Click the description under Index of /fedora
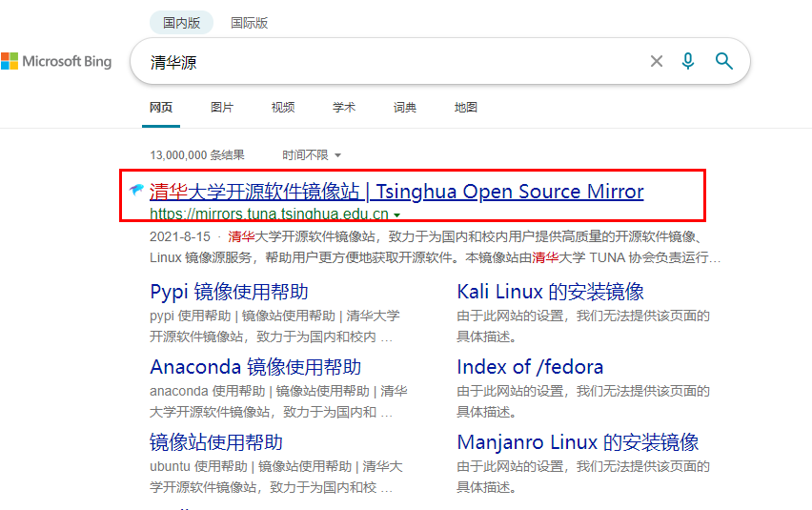 point(583,401)
